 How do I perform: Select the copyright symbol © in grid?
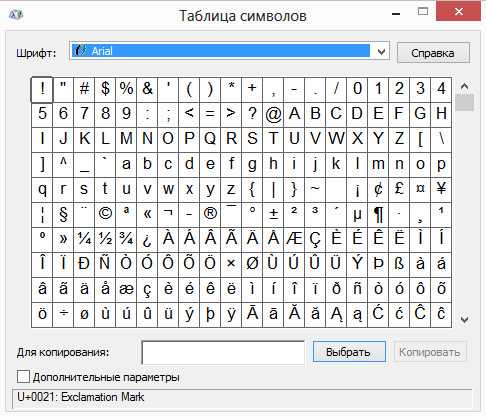pos(105,214)
